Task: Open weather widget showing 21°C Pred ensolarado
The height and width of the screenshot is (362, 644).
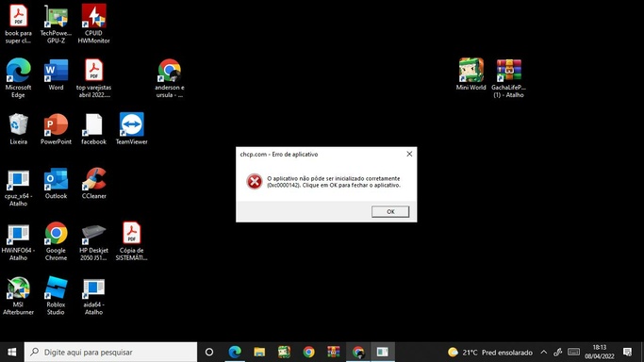Action: point(490,353)
